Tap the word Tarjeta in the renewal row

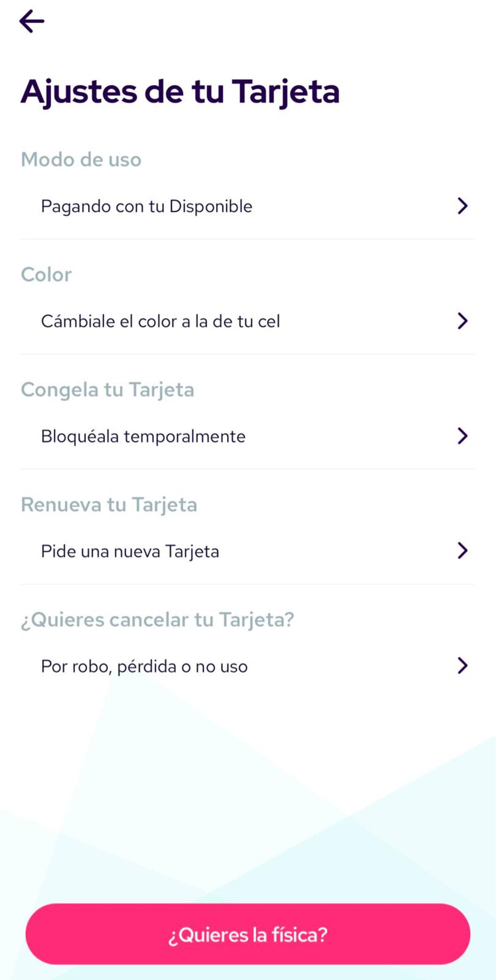click(192, 551)
